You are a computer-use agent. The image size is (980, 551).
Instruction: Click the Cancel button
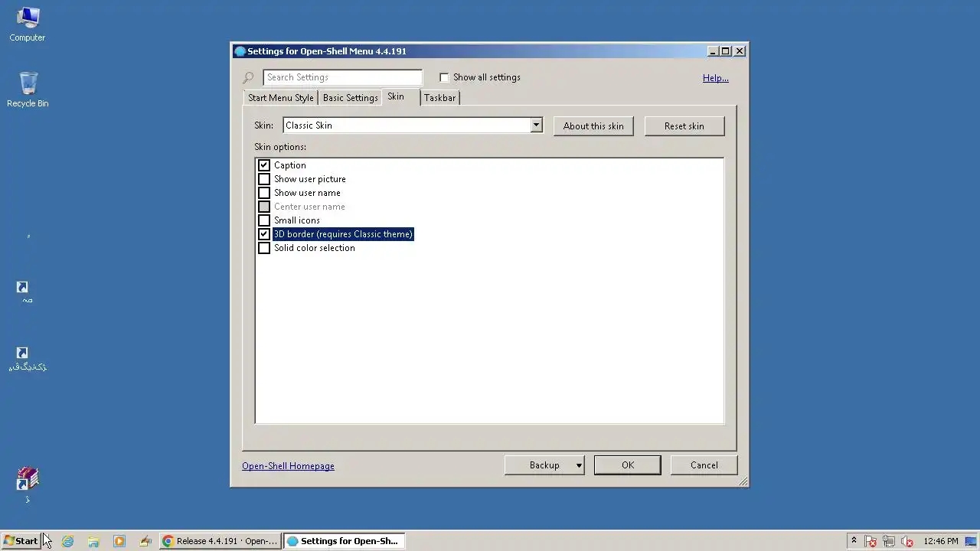click(x=704, y=465)
